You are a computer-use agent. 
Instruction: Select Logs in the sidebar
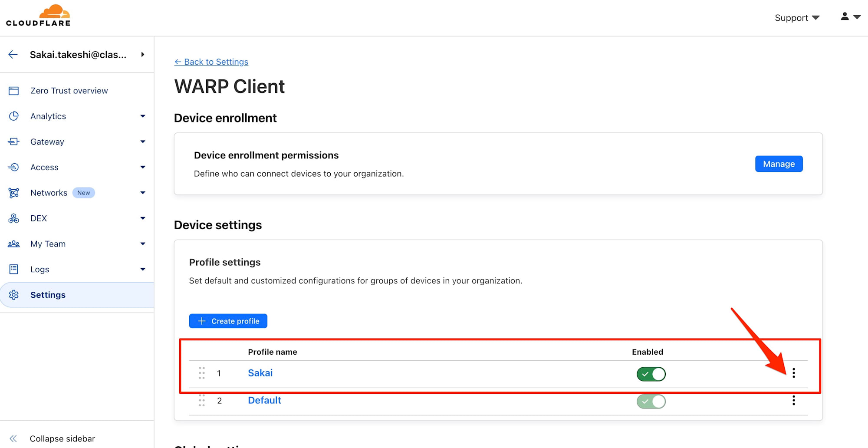click(x=39, y=269)
